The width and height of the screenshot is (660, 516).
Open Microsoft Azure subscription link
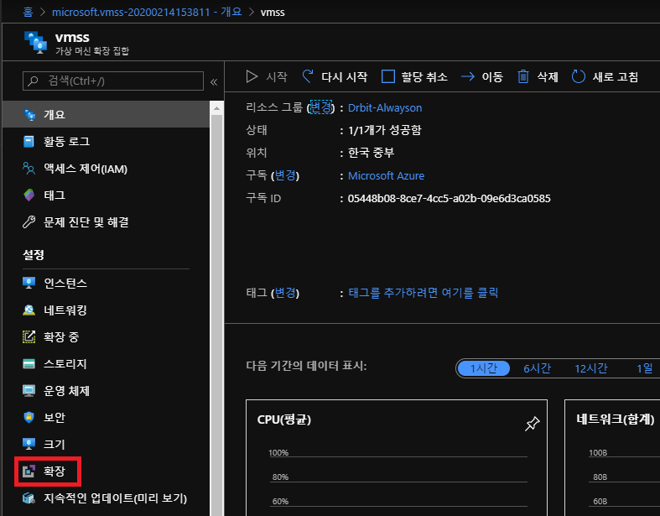click(x=386, y=176)
